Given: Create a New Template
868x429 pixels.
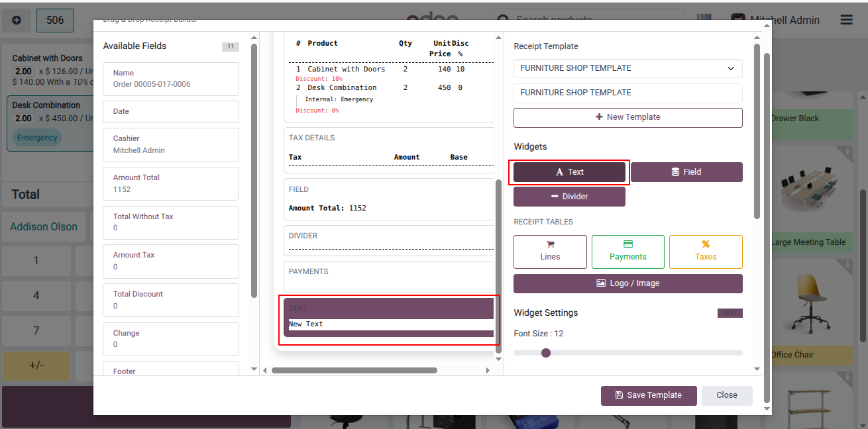Looking at the screenshot, I should click(x=628, y=117).
